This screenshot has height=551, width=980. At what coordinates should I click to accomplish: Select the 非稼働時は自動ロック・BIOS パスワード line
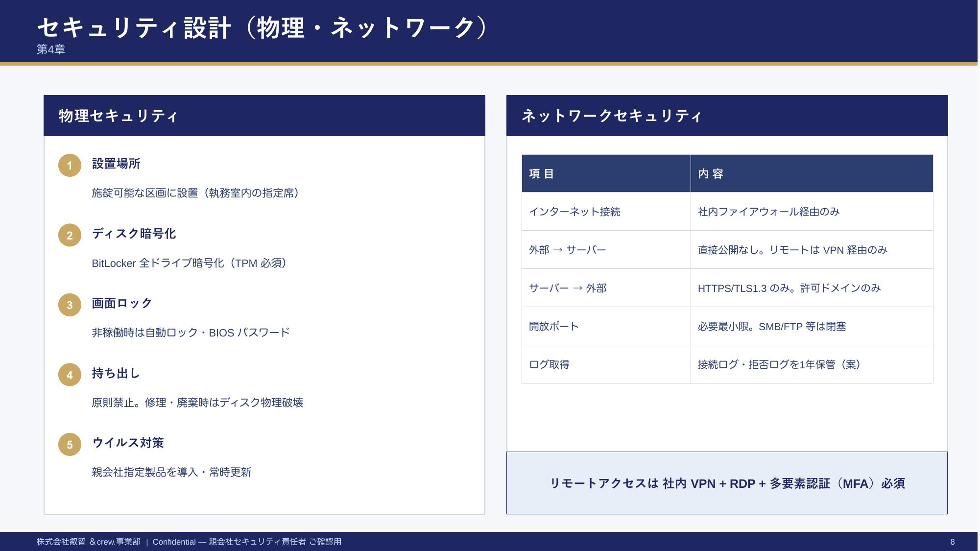tap(191, 333)
